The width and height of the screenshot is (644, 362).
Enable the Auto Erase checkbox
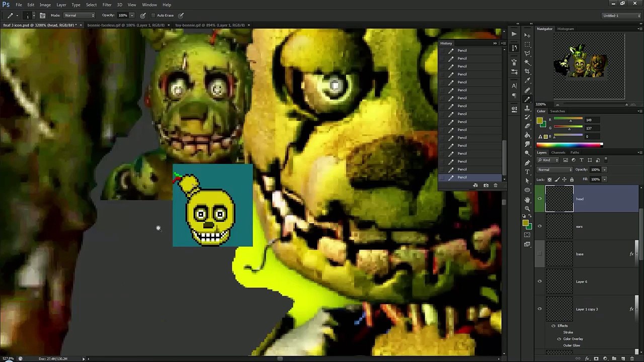153,15
